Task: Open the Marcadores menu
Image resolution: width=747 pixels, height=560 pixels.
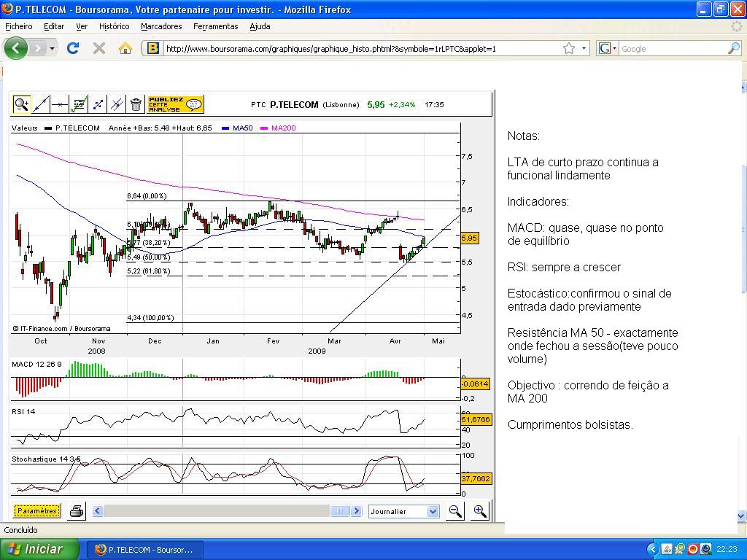Action: 161,27
